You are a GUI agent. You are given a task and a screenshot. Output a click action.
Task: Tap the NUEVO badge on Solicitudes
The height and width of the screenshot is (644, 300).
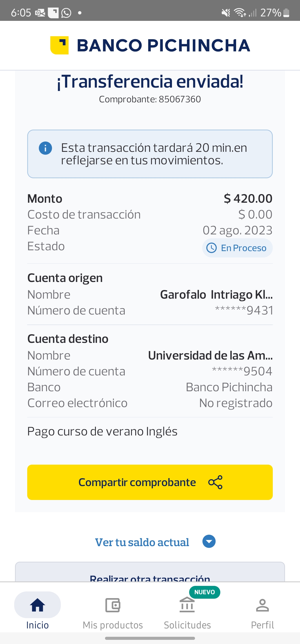(x=204, y=592)
